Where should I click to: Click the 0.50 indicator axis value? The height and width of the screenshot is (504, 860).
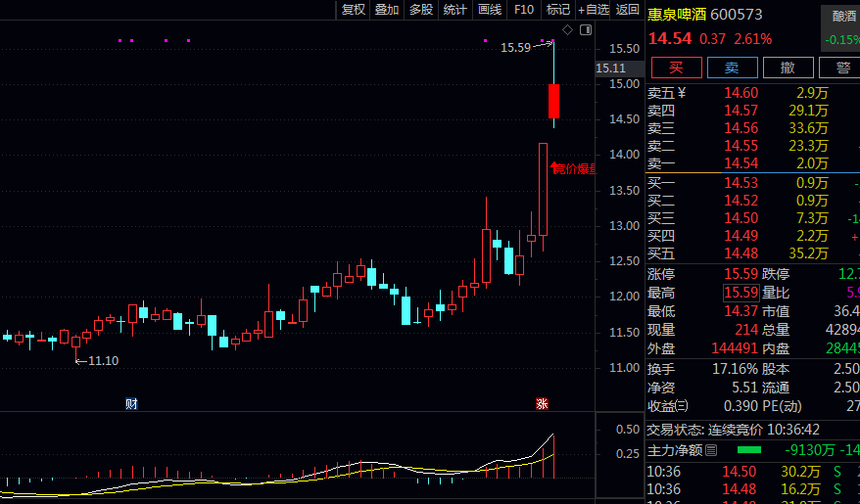628,430
